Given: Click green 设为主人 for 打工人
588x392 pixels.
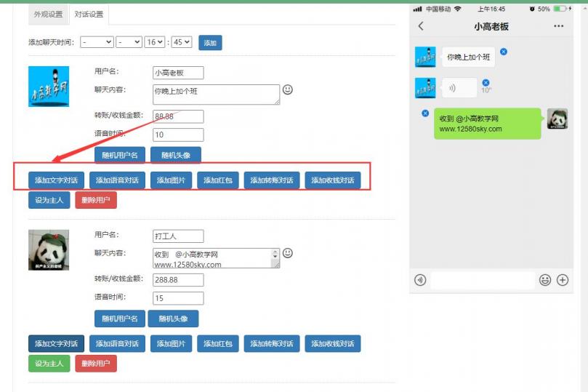Looking at the screenshot, I should 49,364.
